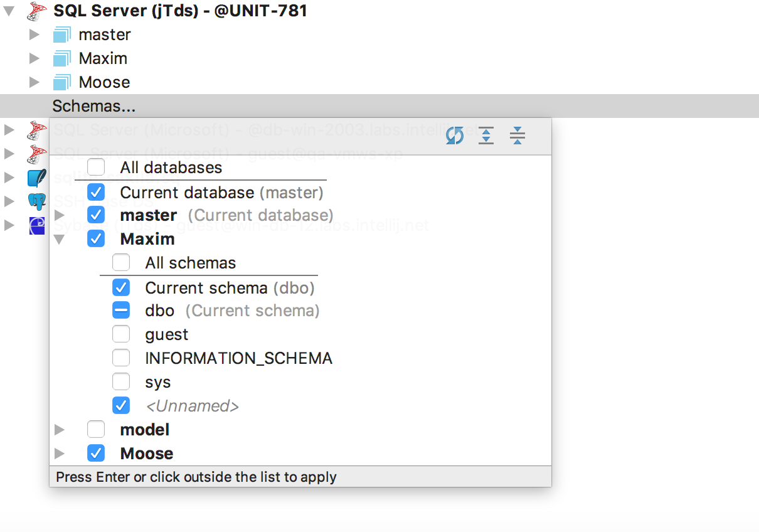
Task: Expand the PostgreSQL data source node
Action: coord(9,201)
